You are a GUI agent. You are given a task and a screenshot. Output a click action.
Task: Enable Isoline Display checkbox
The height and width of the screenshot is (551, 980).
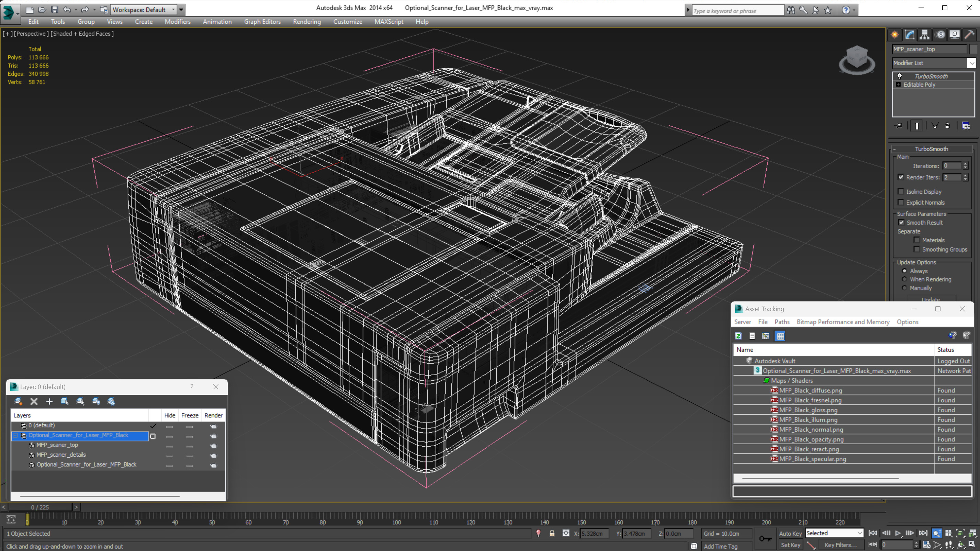(901, 191)
